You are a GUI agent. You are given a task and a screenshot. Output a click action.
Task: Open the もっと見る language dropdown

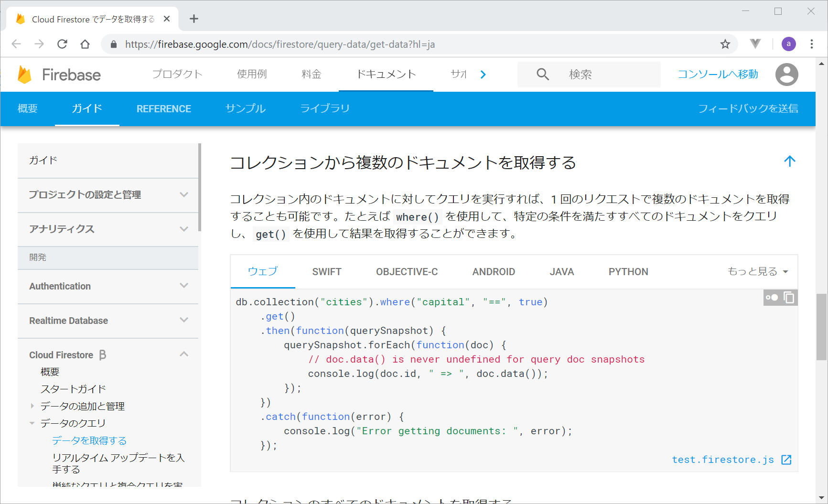[x=757, y=271]
